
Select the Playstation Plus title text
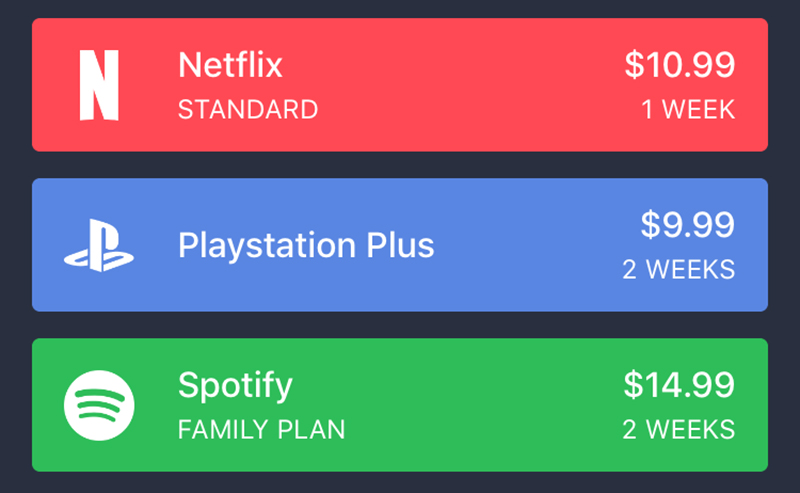click(306, 246)
